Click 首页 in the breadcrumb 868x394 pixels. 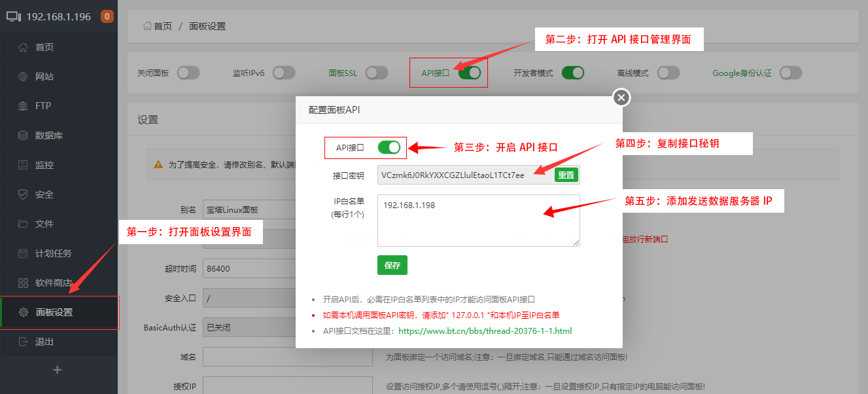[163, 26]
